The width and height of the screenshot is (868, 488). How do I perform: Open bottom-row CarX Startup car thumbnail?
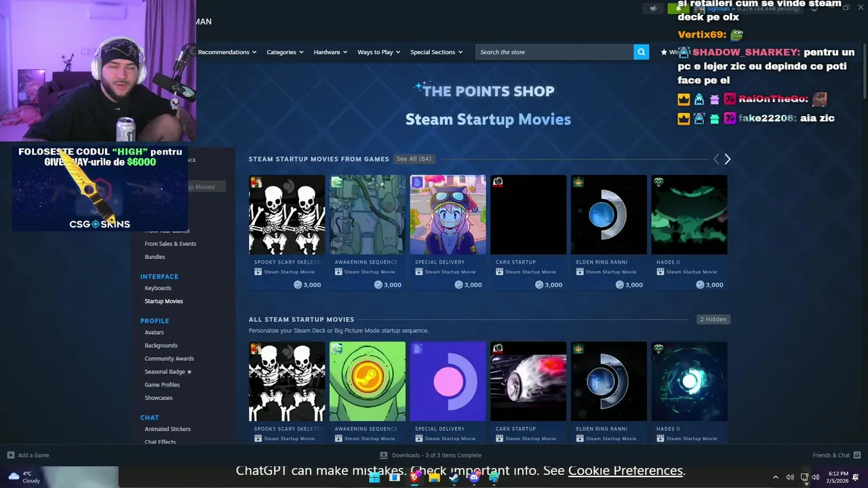[528, 381]
